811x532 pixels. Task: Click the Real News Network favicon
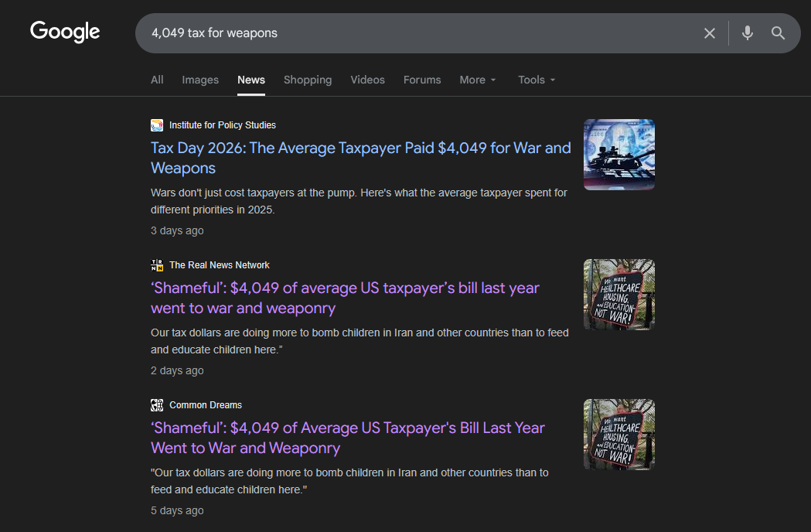(157, 265)
